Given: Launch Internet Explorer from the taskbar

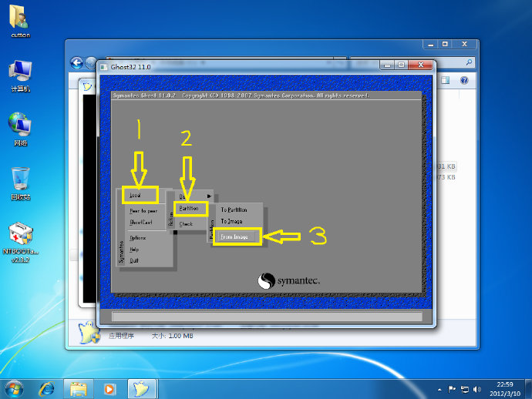Looking at the screenshot, I should (x=46, y=389).
